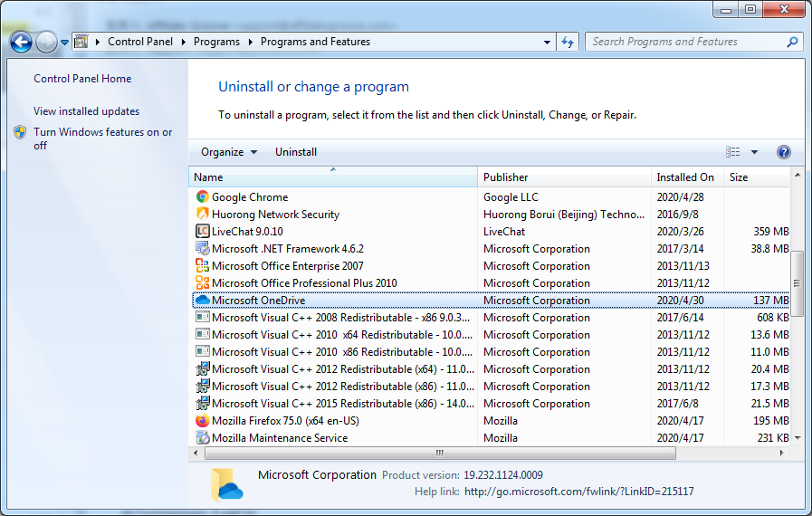Viewport: 812px width, 516px height.
Task: Open Turn Windows features on or off
Action: click(x=102, y=139)
